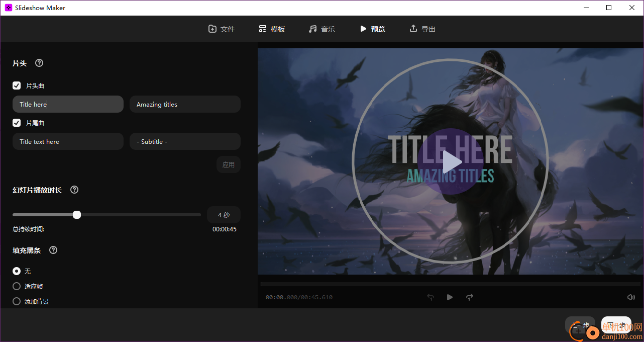Screen dimensions: 644x342
Task: Toggle the 片尾曲 checkbox
Action: pyautogui.click(x=17, y=123)
